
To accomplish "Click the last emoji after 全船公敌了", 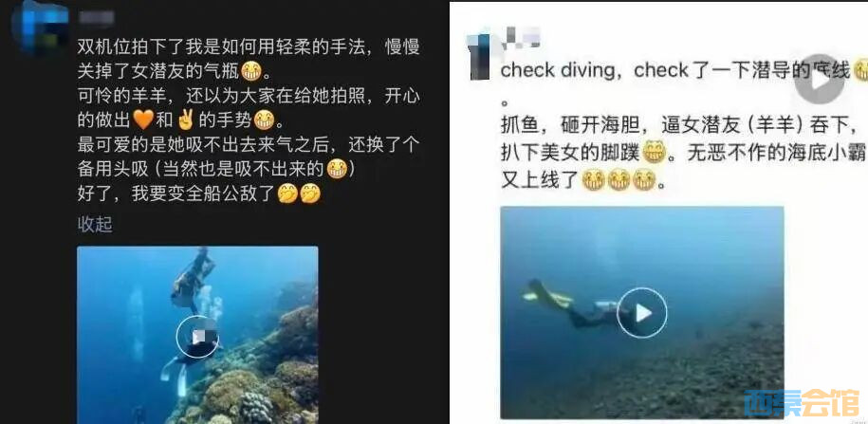I will click(x=310, y=194).
